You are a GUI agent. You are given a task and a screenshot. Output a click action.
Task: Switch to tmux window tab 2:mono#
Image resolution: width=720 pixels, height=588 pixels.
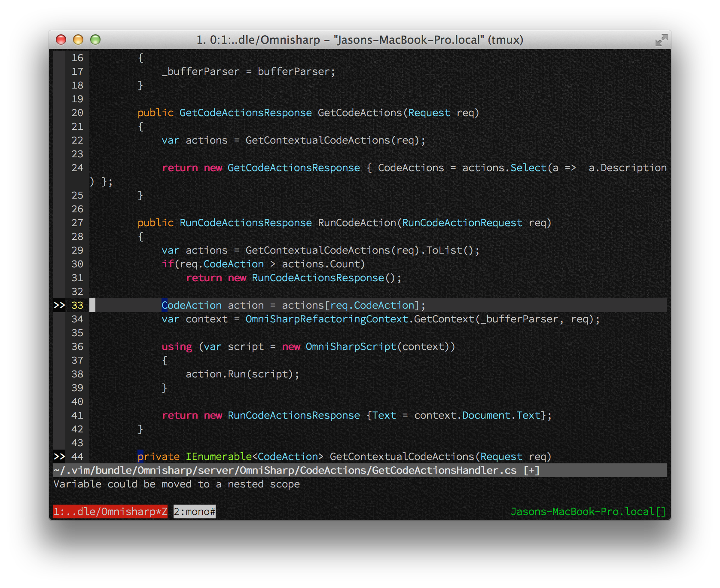click(x=195, y=511)
